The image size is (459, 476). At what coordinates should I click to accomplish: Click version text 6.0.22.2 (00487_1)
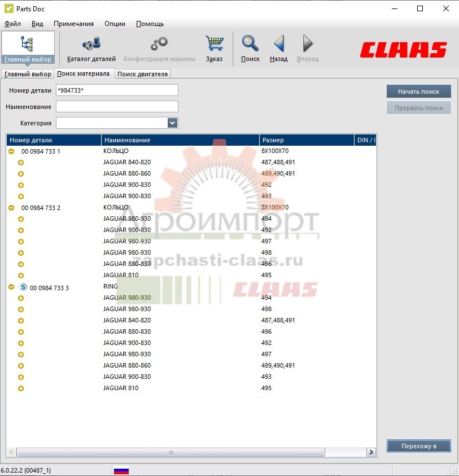[x=26, y=470]
